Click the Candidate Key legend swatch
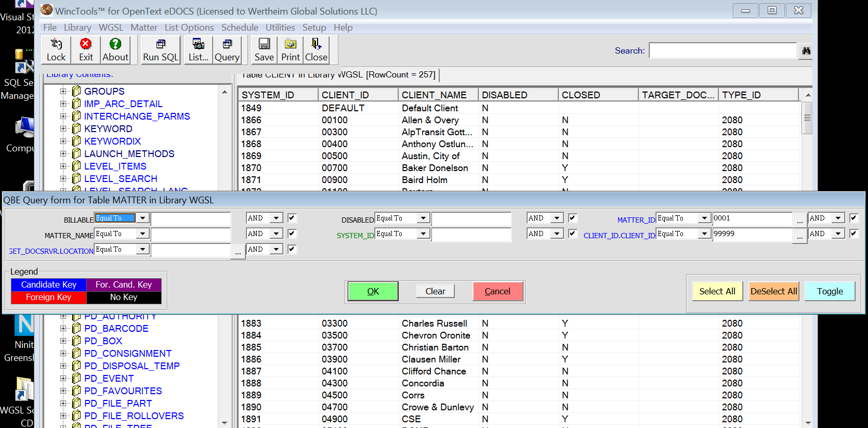Viewport: 868px width, 428px height. (49, 284)
